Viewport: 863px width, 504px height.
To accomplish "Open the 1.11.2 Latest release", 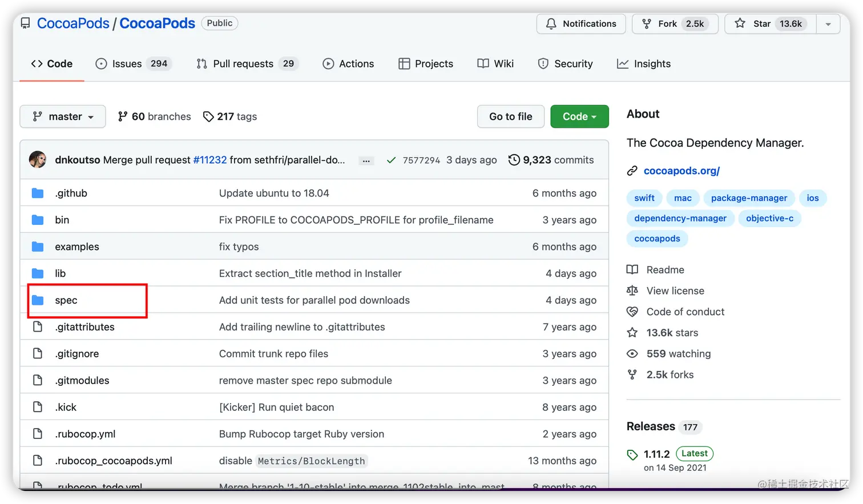I will [678, 454].
